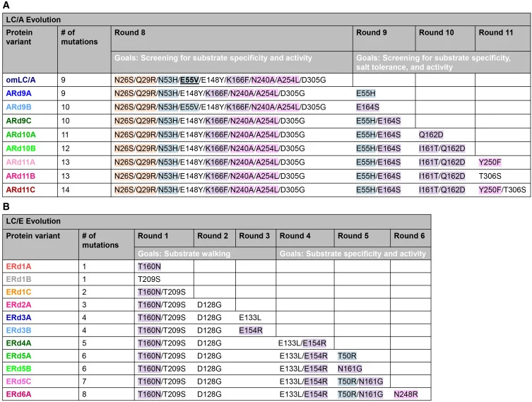Viewport: 532px width, 402px height.
Task: Select the LC/E # of mutations column header
Action: click(x=100, y=240)
